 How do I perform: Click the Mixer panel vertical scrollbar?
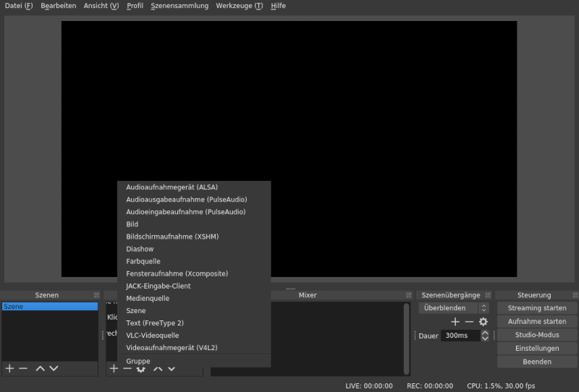pos(406,339)
